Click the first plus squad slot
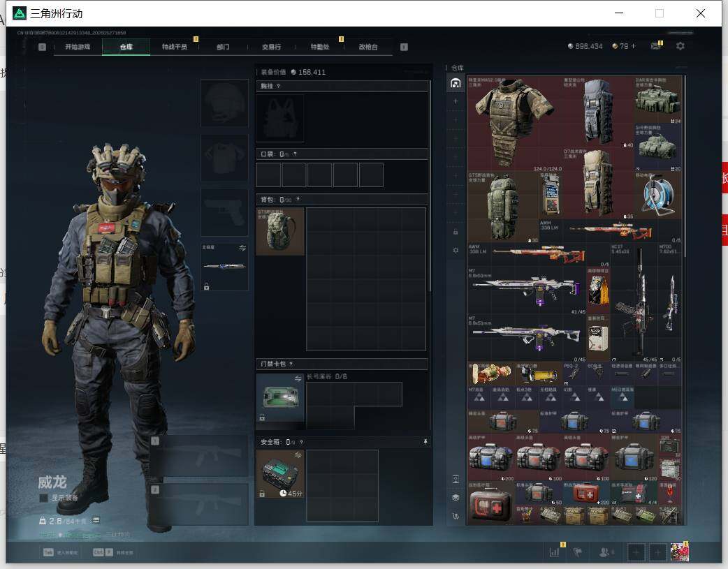728x569 pixels. click(x=636, y=552)
